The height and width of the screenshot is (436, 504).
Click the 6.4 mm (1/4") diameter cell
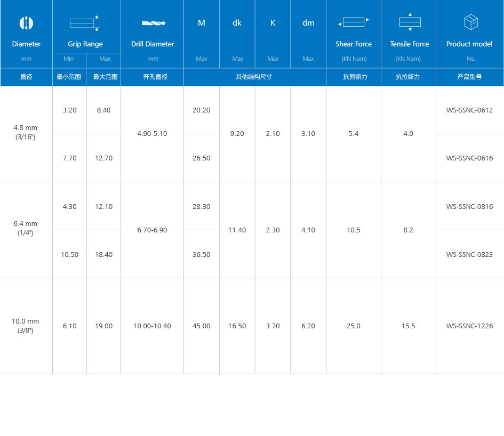(x=26, y=228)
